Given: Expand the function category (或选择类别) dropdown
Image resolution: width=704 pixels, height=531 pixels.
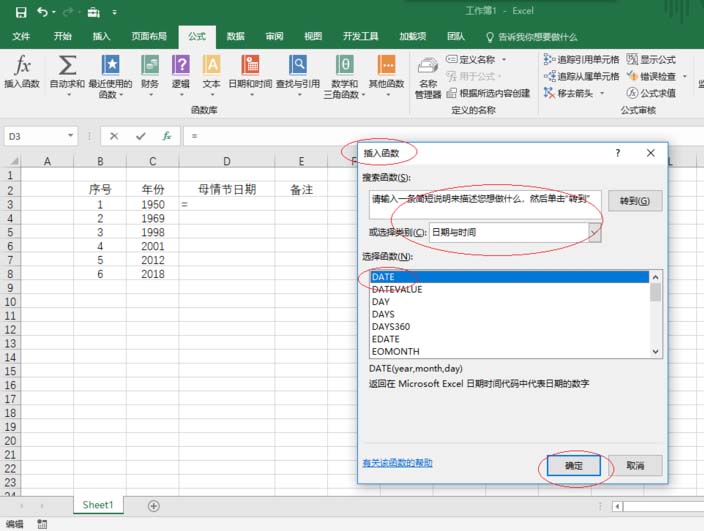Looking at the screenshot, I should [x=594, y=232].
